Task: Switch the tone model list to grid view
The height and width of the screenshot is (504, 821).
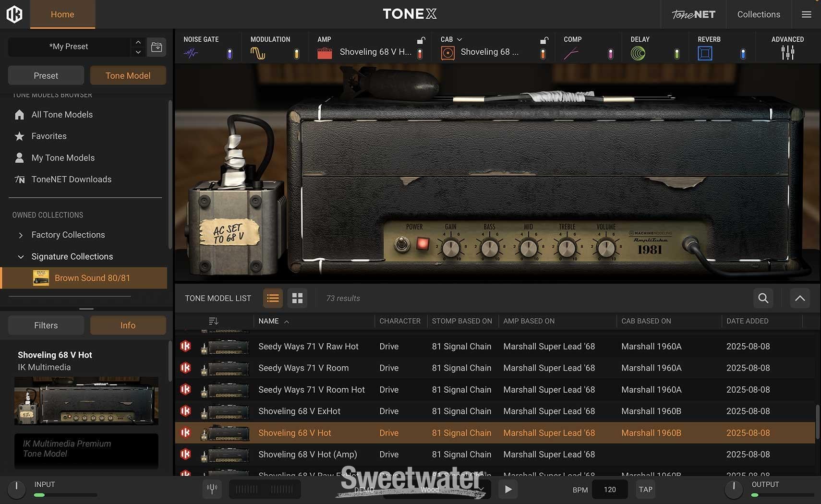Action: (x=297, y=298)
